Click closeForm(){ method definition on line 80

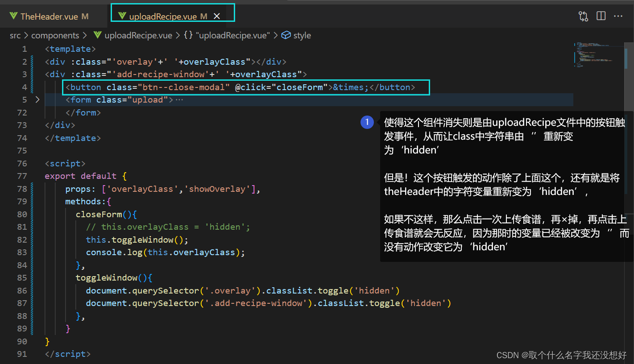click(106, 214)
